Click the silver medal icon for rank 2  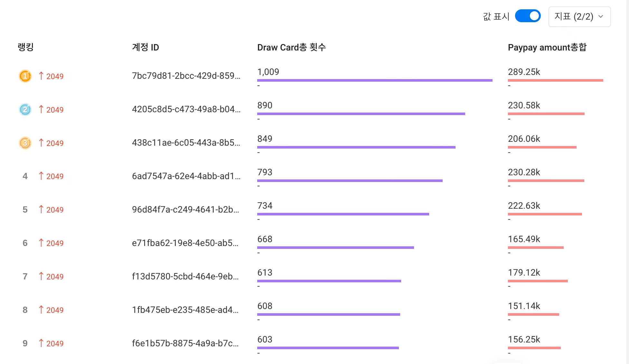click(25, 110)
